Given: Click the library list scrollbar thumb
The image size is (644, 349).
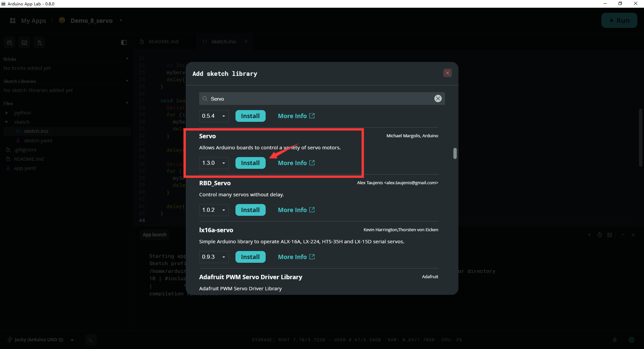Looking at the screenshot, I should (x=455, y=153).
